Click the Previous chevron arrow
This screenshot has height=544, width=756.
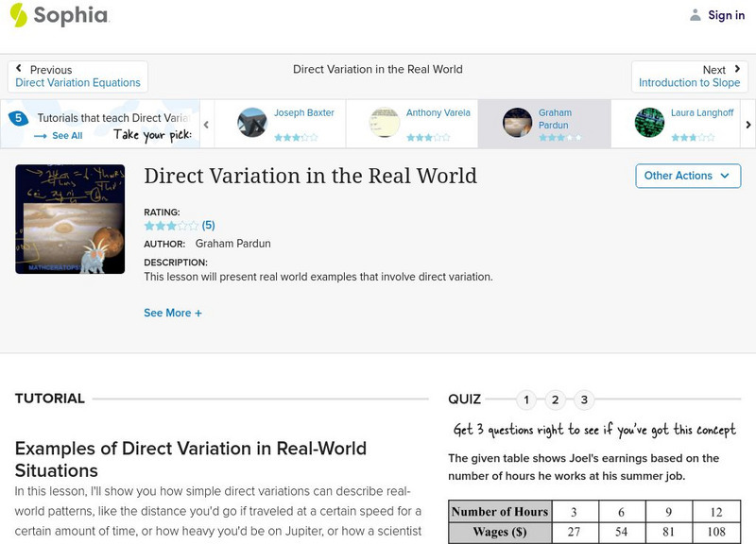21,67
